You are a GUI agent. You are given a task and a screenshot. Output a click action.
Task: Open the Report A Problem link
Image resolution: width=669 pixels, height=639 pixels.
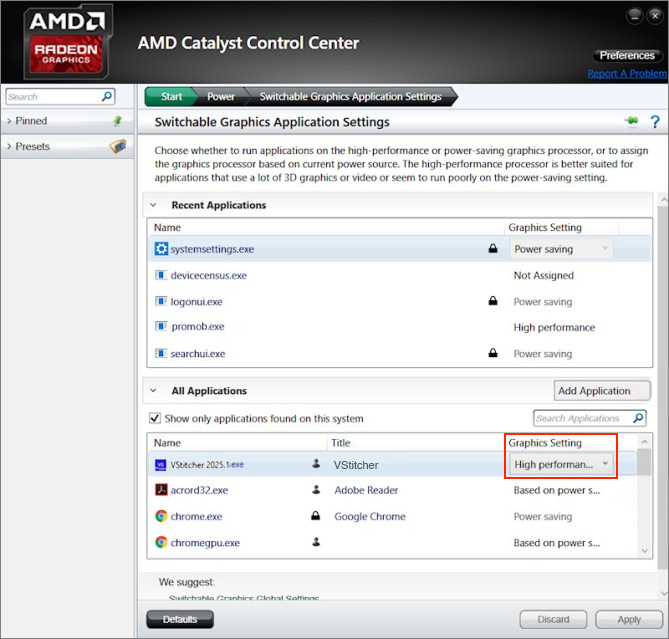[627, 74]
